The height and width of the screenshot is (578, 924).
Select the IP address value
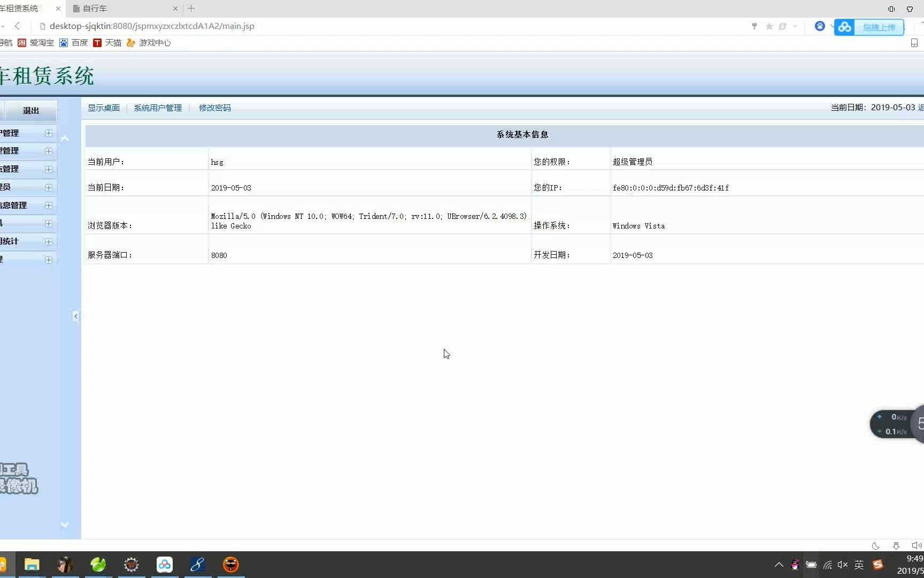click(671, 188)
